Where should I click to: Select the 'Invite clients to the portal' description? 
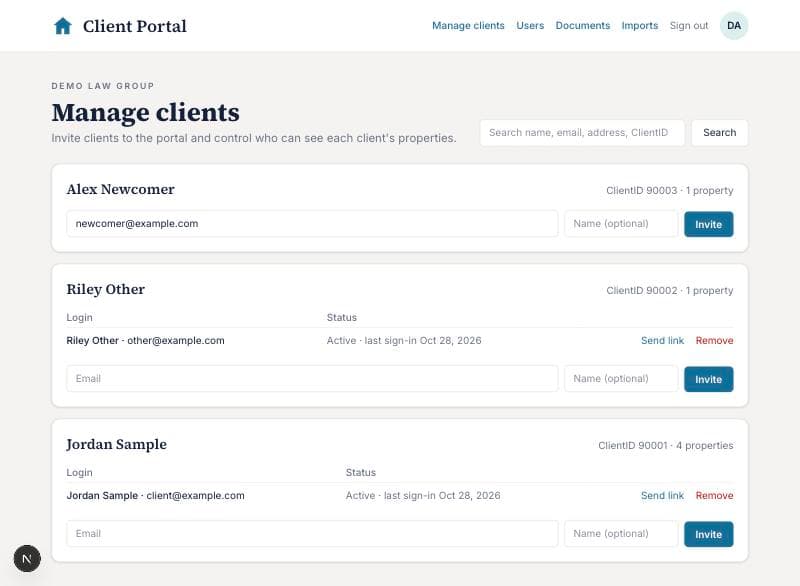[254, 138]
